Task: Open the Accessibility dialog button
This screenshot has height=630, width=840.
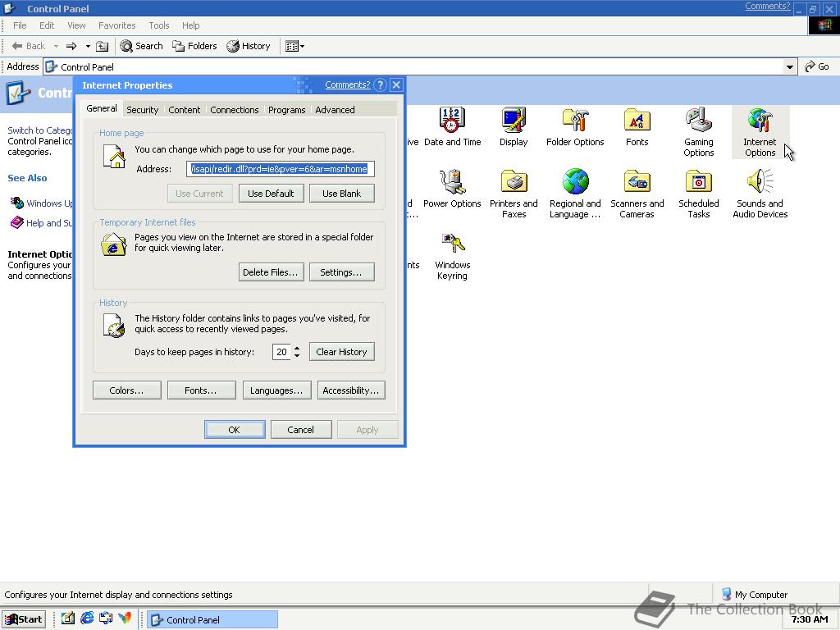Action: pos(351,390)
